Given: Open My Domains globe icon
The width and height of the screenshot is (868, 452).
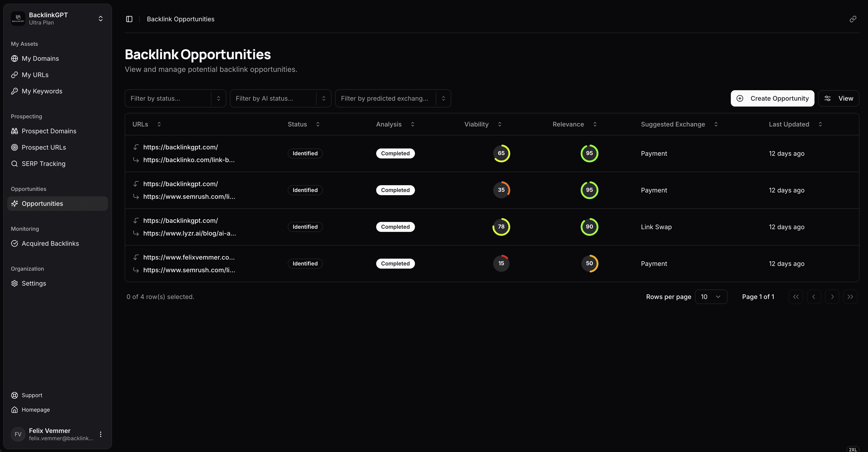Looking at the screenshot, I should pyautogui.click(x=15, y=59).
